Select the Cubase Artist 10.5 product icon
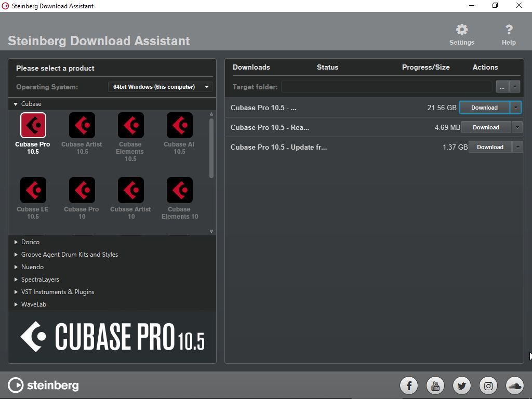Viewport: 532px width, 399px height. point(82,125)
